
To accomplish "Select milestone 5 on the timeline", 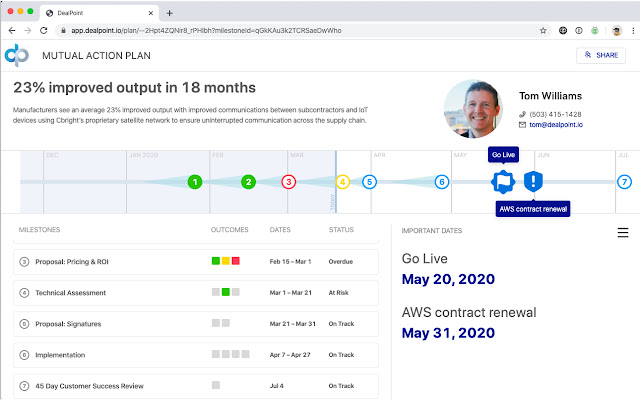I will coord(369,182).
